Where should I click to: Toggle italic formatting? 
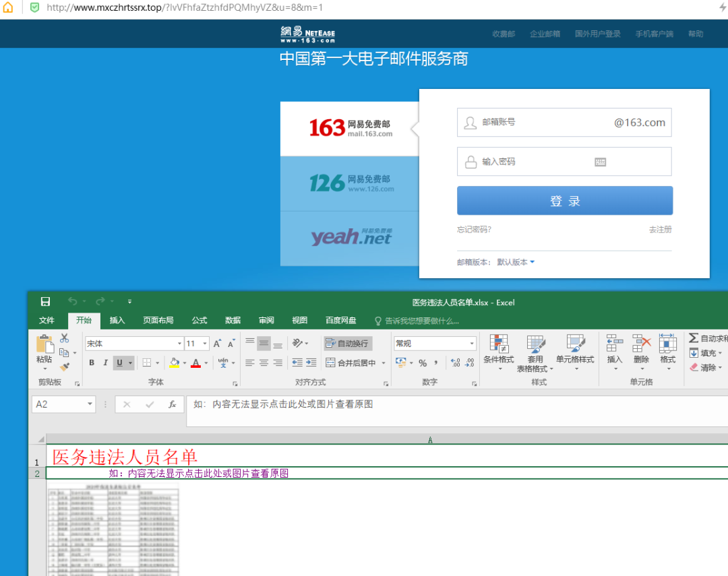pos(105,362)
